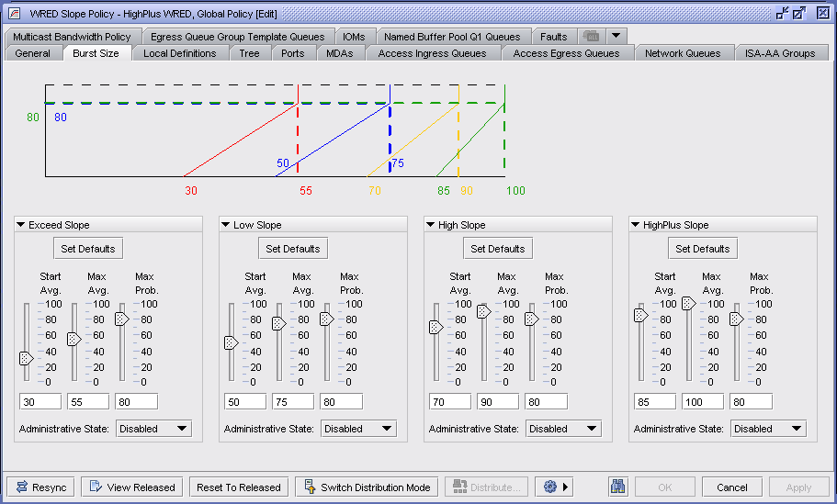
Task: Click the policy window title icon
Action: [x=16, y=13]
